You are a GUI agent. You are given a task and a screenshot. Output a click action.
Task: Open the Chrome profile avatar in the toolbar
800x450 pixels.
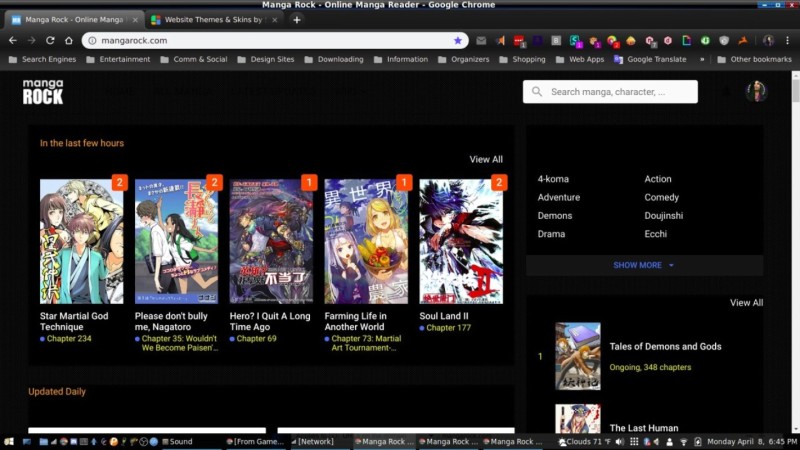(x=768, y=40)
